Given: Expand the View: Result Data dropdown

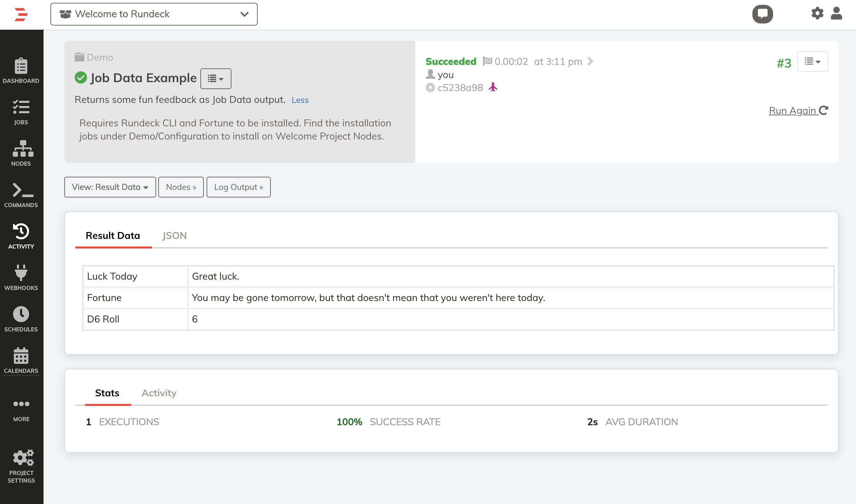Looking at the screenshot, I should (110, 187).
